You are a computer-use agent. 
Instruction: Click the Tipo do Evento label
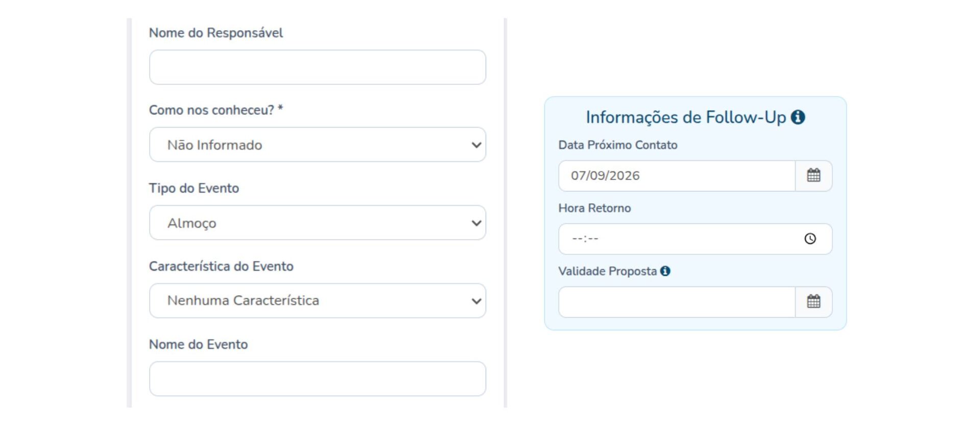194,188
